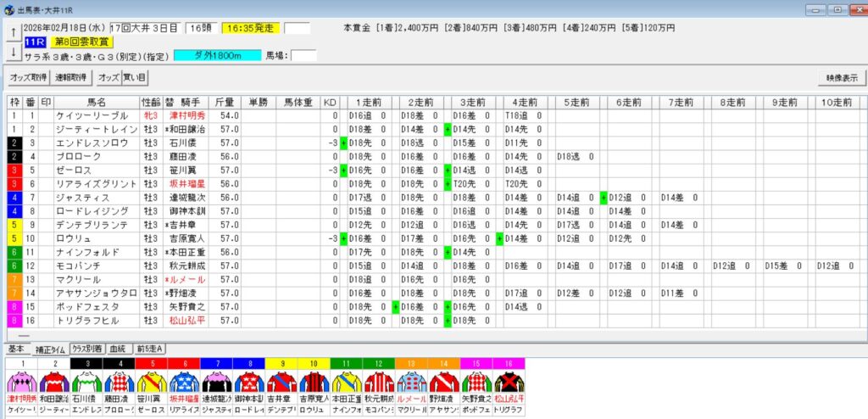The width and height of the screenshot is (868, 419).
Task: Click green plus marker in ナインフォルド row
Action: (x=448, y=252)
